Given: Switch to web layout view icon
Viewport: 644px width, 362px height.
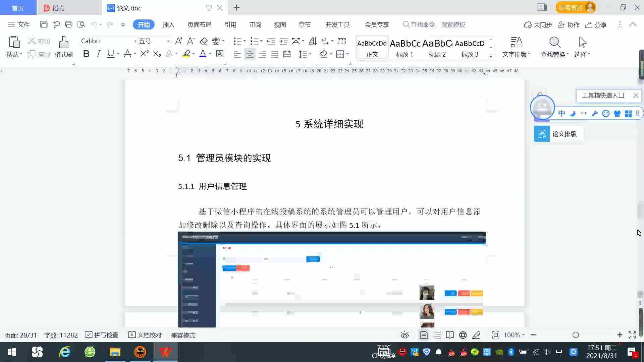Looking at the screenshot, I should pyautogui.click(x=463, y=335).
